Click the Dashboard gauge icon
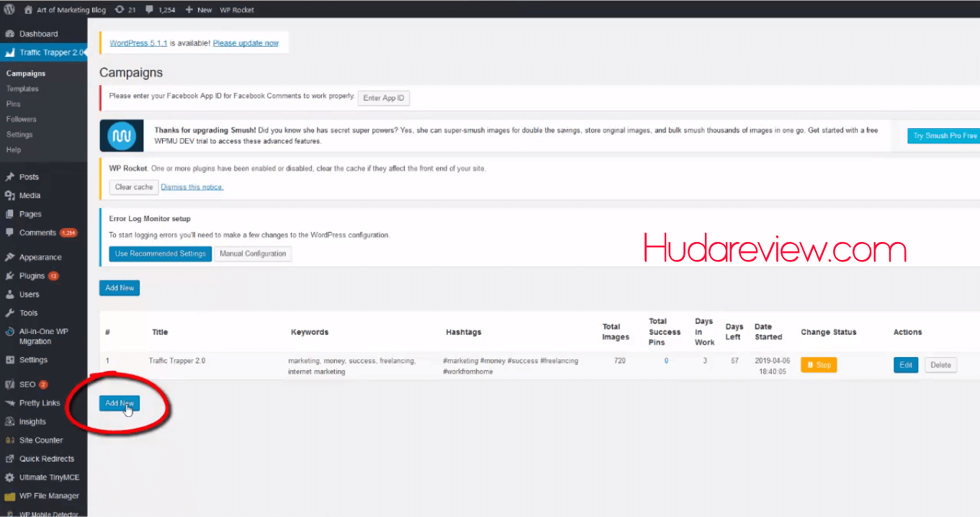This screenshot has width=980, height=517. [x=9, y=34]
